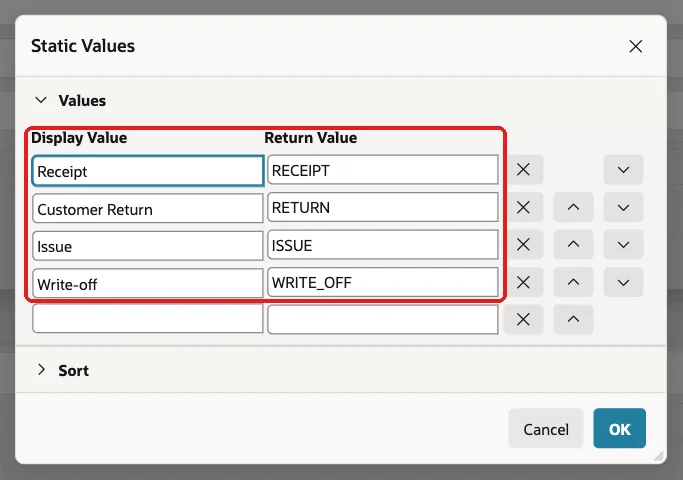Remove the Receipt row
Screen dimensions: 683x480
523,169
